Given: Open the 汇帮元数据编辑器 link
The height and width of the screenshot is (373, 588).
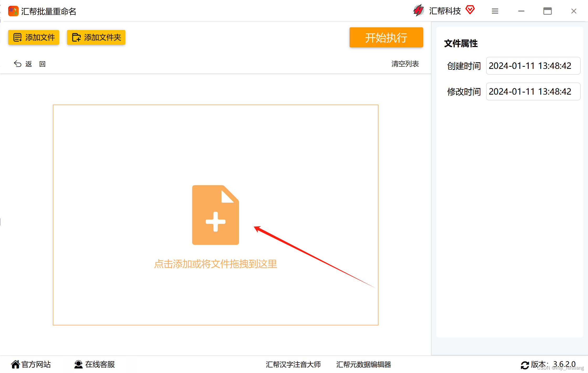Looking at the screenshot, I should coord(363,364).
